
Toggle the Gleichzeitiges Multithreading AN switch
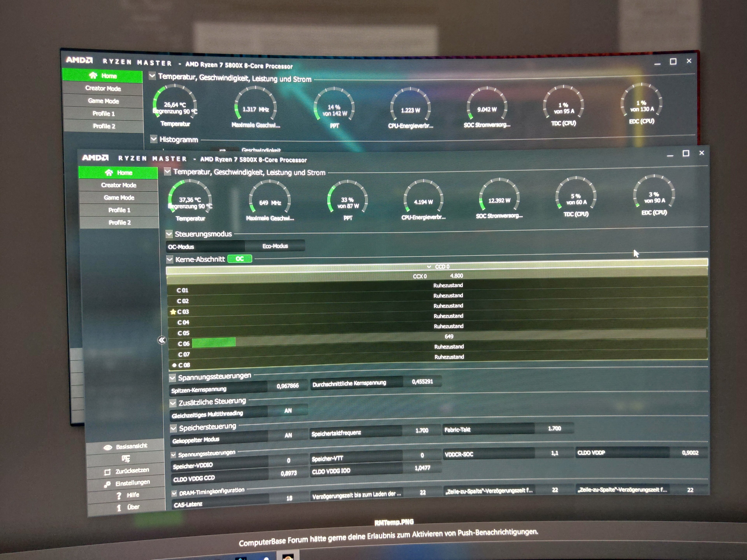288,410
